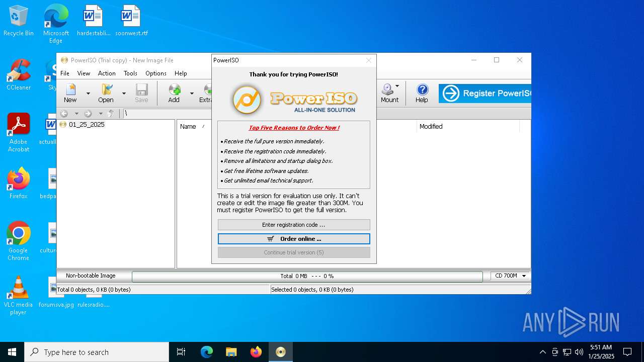Click the Windows Start button
Image resolution: width=644 pixels, height=362 pixels.
coord(12,352)
